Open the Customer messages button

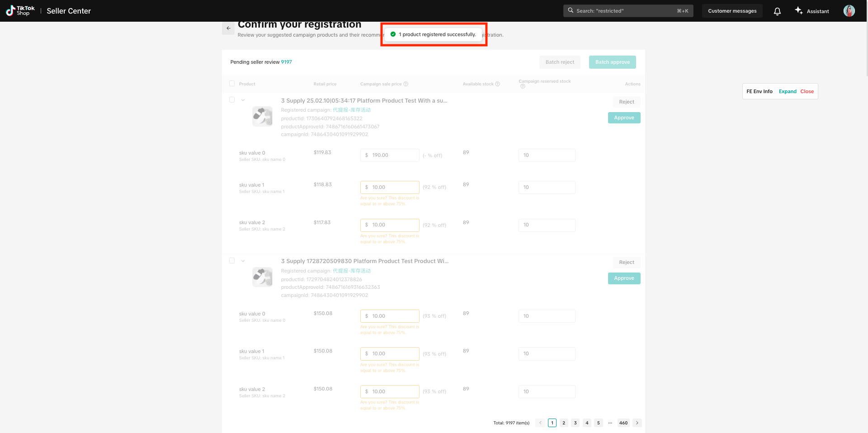point(732,11)
